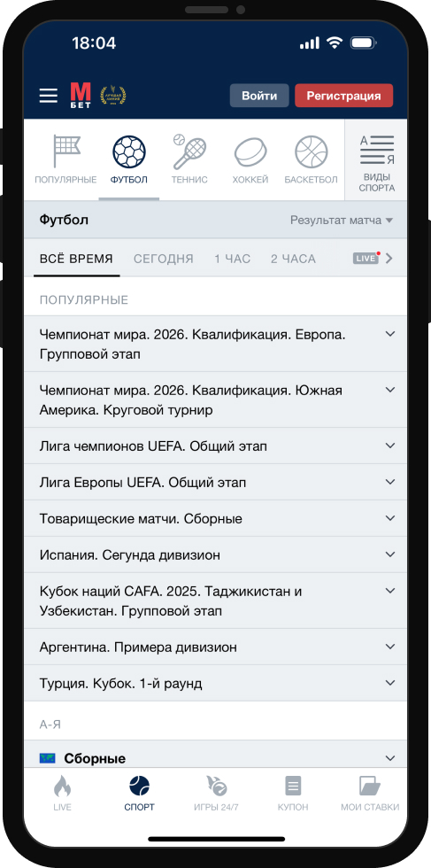Expand Турция. Кубок. 1-й раунд

215,684
